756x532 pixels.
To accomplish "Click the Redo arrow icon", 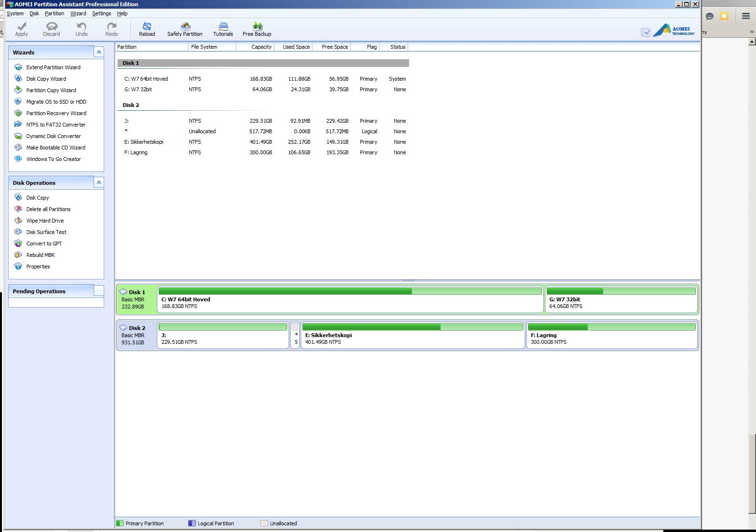I will (112, 26).
